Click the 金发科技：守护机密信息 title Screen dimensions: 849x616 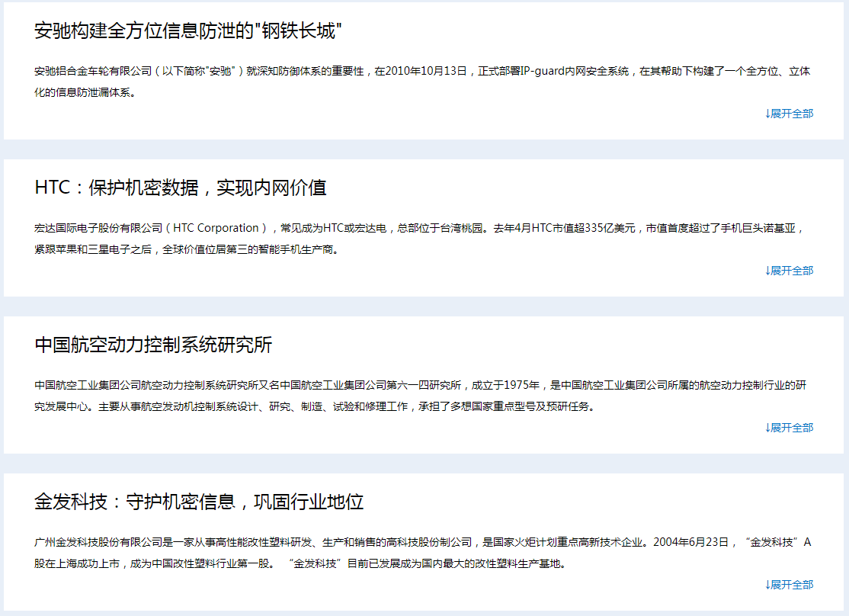[x=199, y=502]
